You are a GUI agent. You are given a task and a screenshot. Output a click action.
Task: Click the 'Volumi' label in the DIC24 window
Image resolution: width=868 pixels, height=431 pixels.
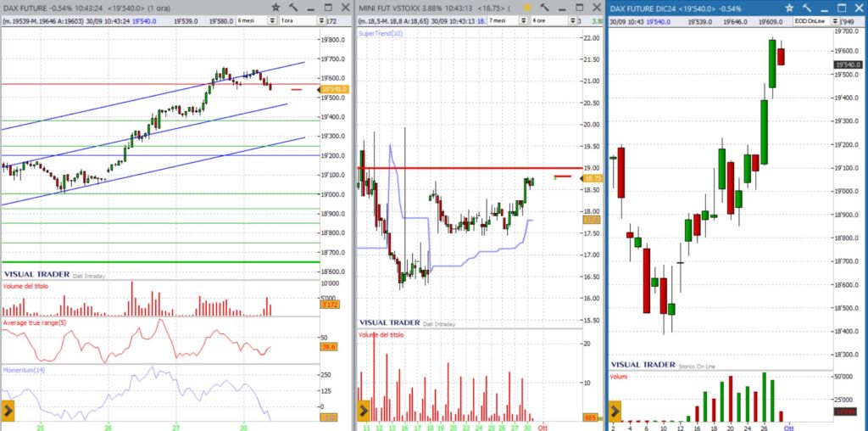(x=620, y=377)
